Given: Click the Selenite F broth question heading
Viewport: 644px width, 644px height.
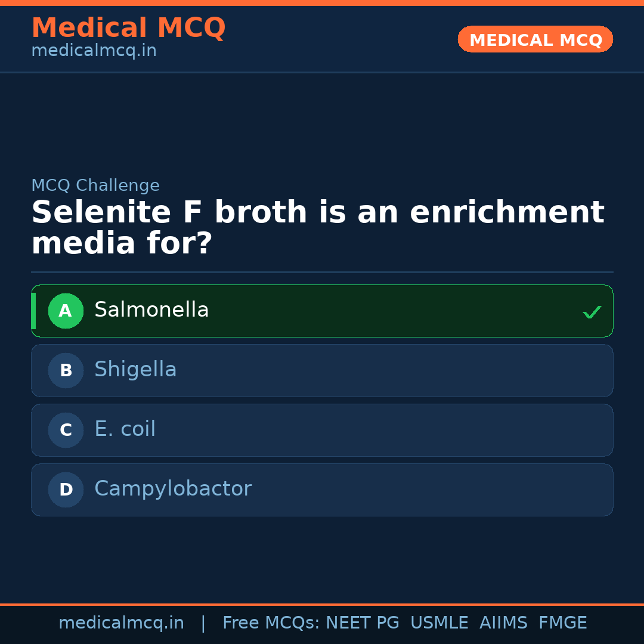Looking at the screenshot, I should click(x=317, y=228).
